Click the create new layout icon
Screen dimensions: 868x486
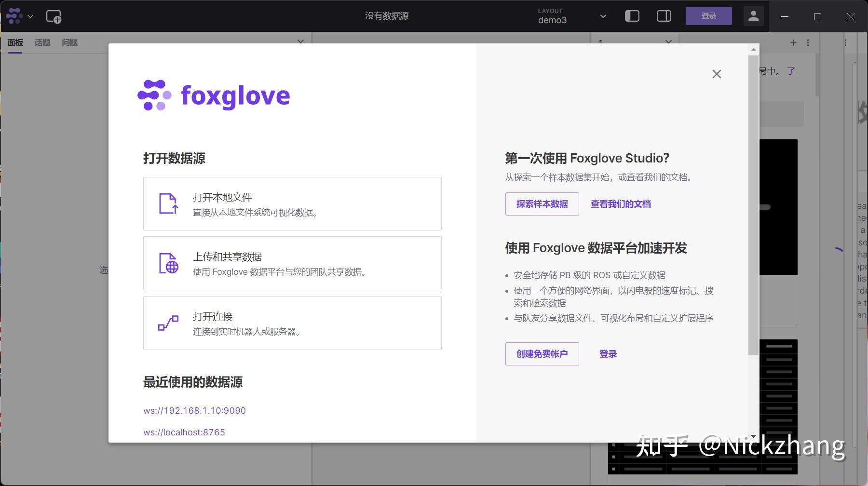point(54,17)
